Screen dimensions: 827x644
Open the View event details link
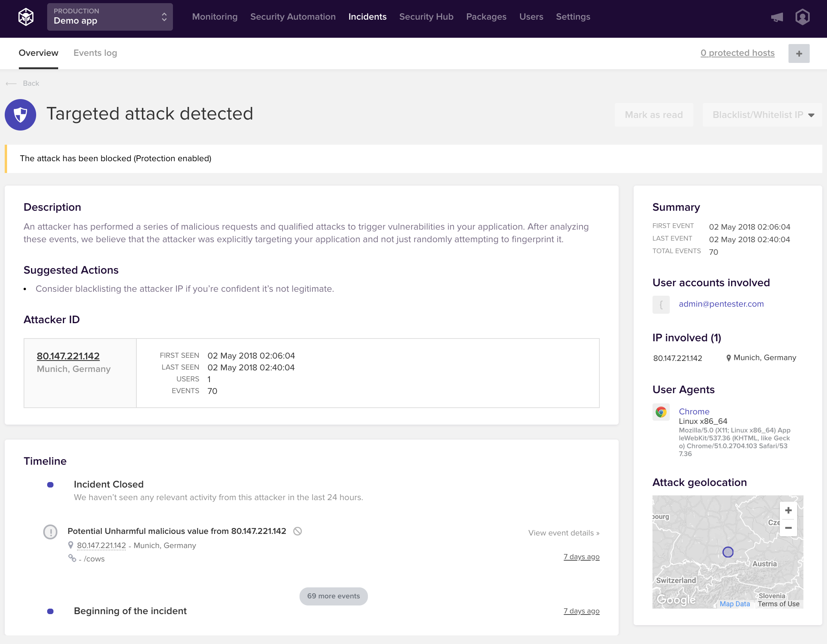click(x=563, y=533)
